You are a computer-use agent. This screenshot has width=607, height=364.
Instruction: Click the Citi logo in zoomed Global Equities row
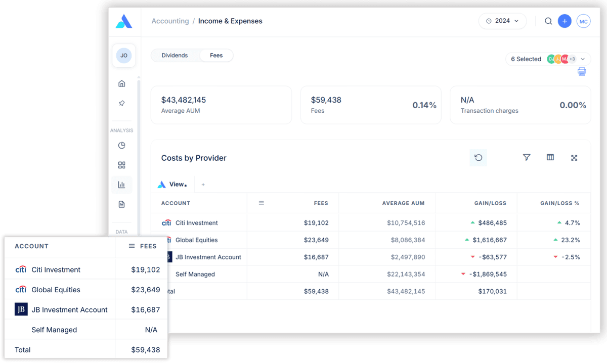21,290
